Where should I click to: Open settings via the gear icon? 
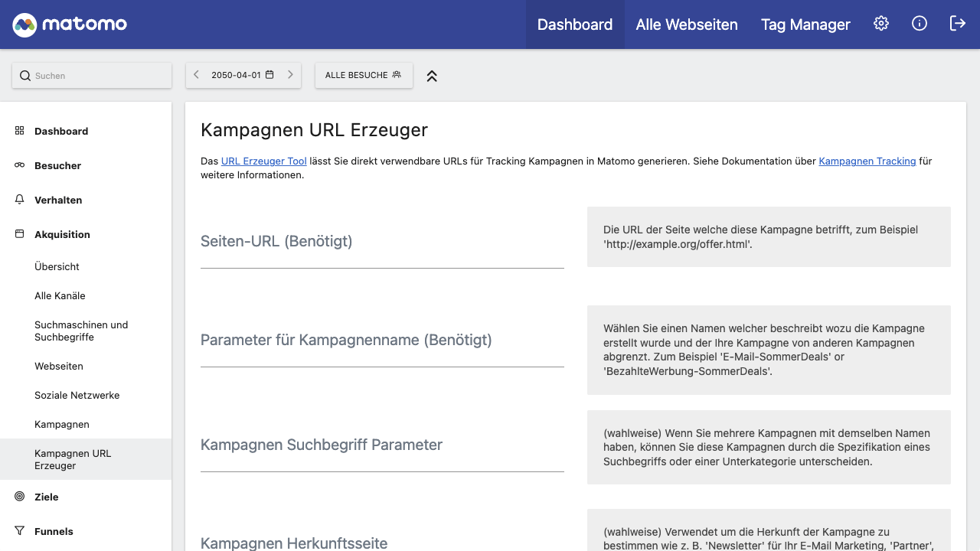point(881,24)
